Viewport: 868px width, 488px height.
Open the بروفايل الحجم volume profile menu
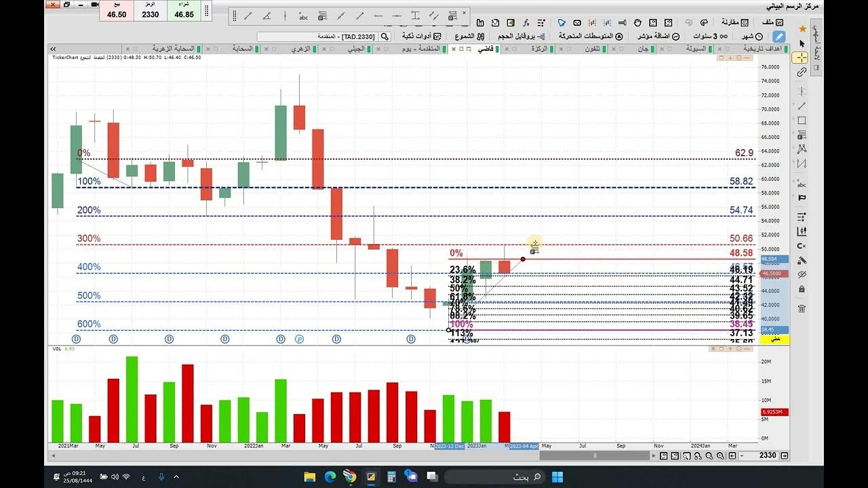tap(521, 36)
